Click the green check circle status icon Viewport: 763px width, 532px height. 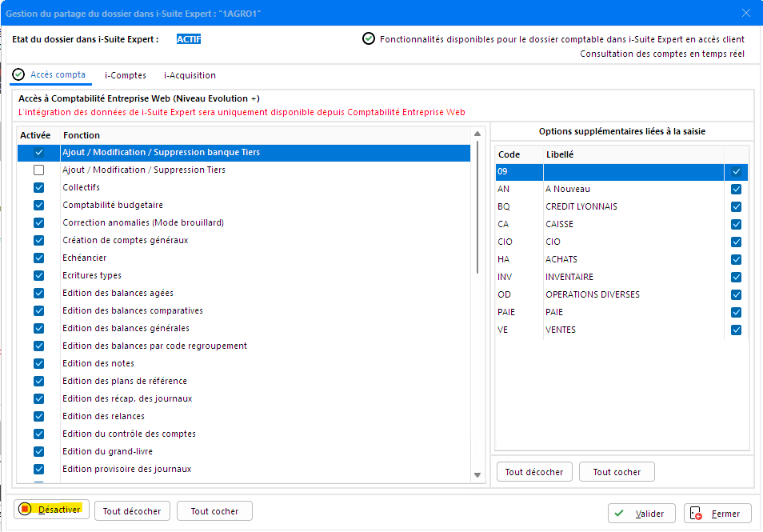pos(368,38)
